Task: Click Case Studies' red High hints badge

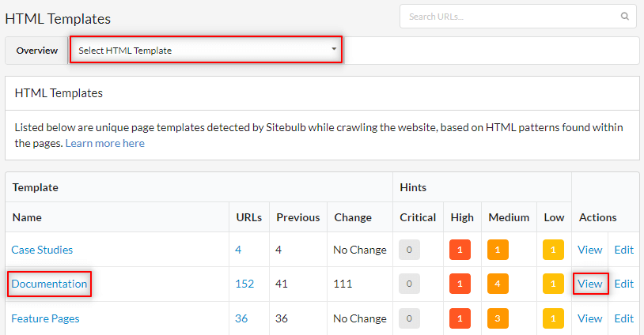Action: click(x=460, y=250)
